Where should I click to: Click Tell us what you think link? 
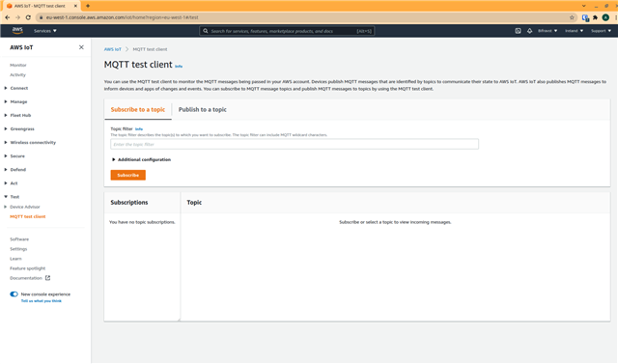point(41,301)
